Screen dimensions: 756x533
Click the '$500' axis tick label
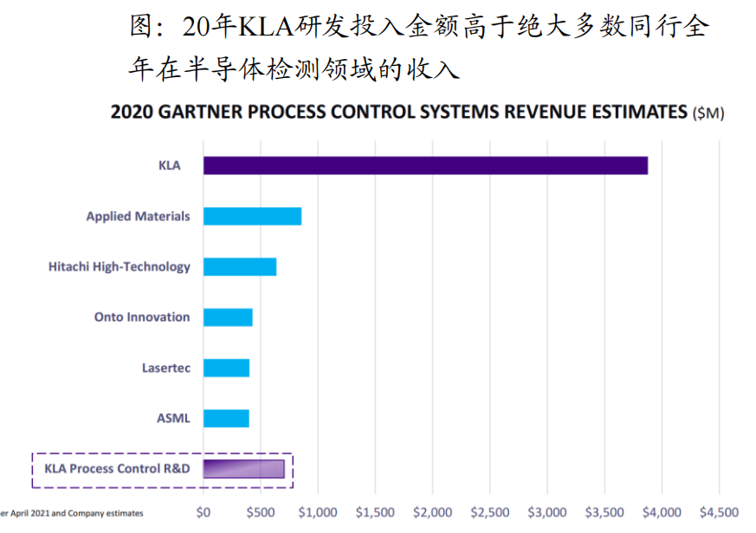tap(261, 512)
